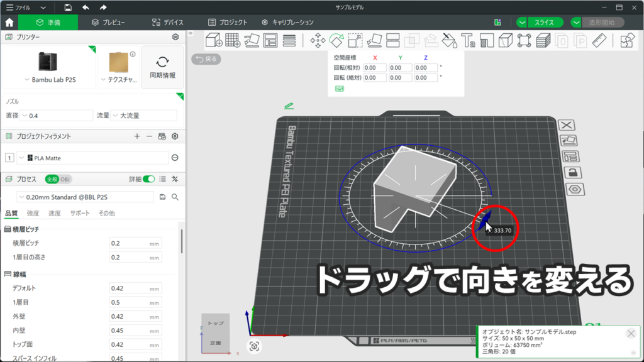Open the 0.20mm Standard process preset dropdown
This screenshot has width=644, height=362.
(85, 197)
